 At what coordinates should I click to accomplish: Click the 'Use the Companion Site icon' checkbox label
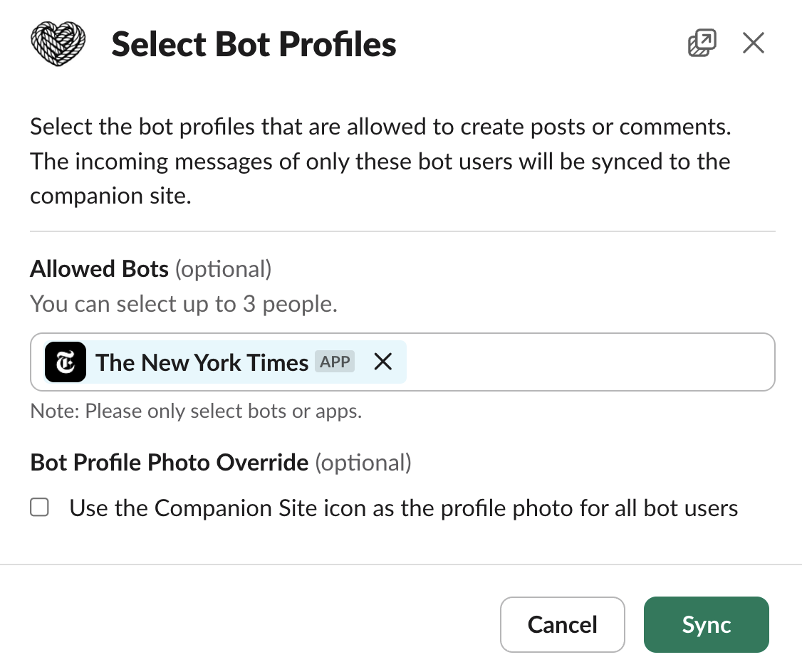[x=404, y=508]
